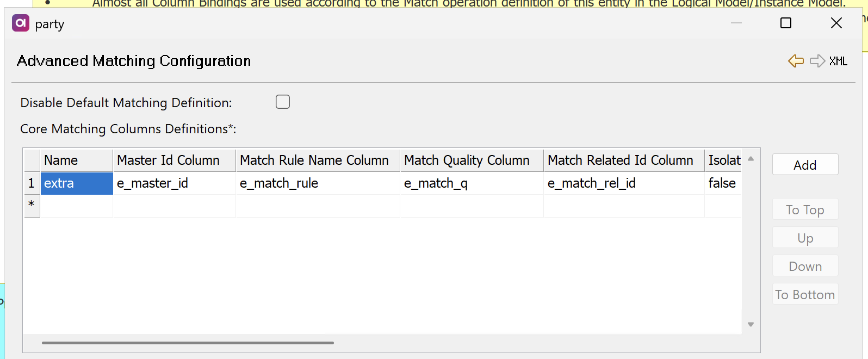Click the Ataccama party app logo icon
The height and width of the screenshot is (359, 868).
click(x=20, y=24)
